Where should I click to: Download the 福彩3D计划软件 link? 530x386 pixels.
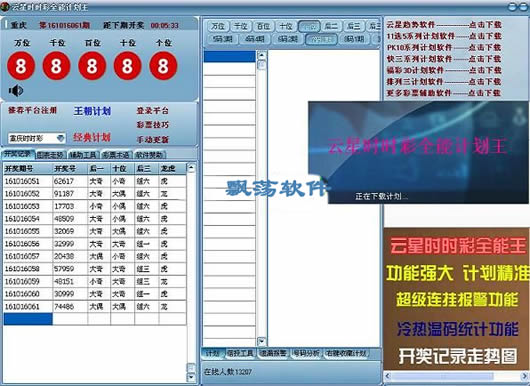(444, 70)
